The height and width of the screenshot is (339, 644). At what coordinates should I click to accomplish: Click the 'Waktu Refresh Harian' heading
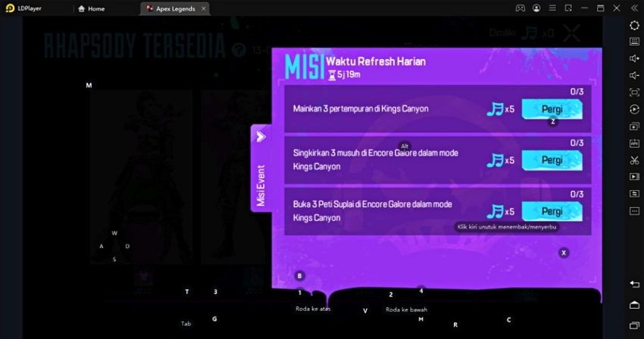click(376, 61)
